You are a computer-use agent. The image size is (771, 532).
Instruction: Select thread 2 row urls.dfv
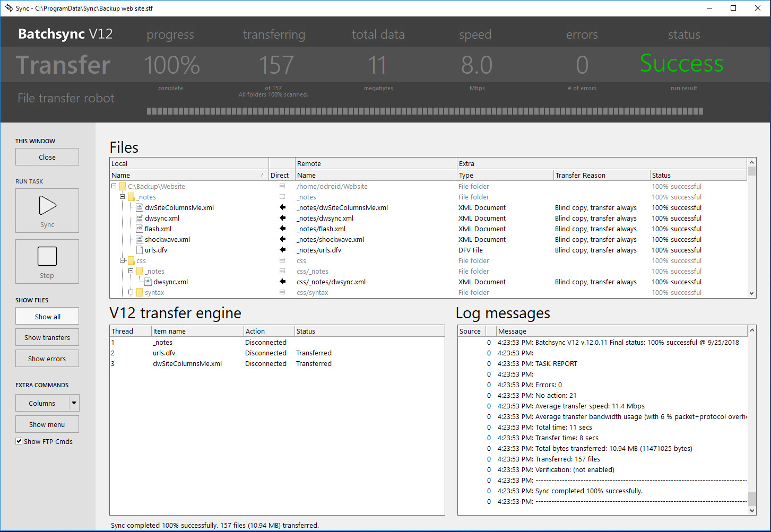coord(277,353)
